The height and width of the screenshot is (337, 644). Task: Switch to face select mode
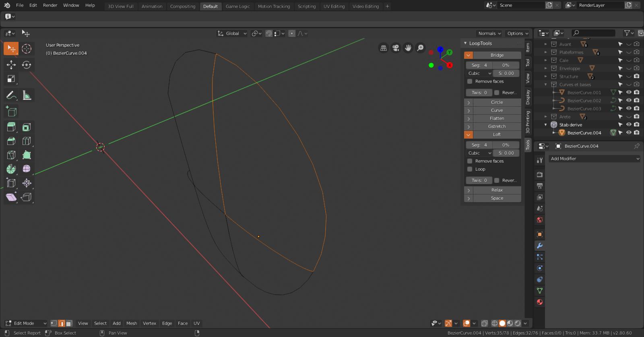point(69,323)
